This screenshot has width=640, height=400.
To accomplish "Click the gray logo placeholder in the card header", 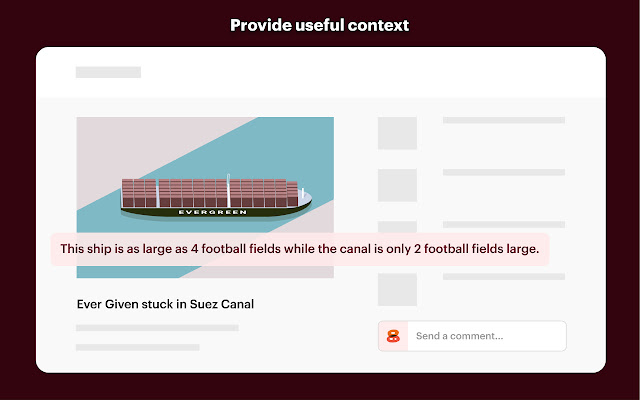I will pyautogui.click(x=108, y=72).
